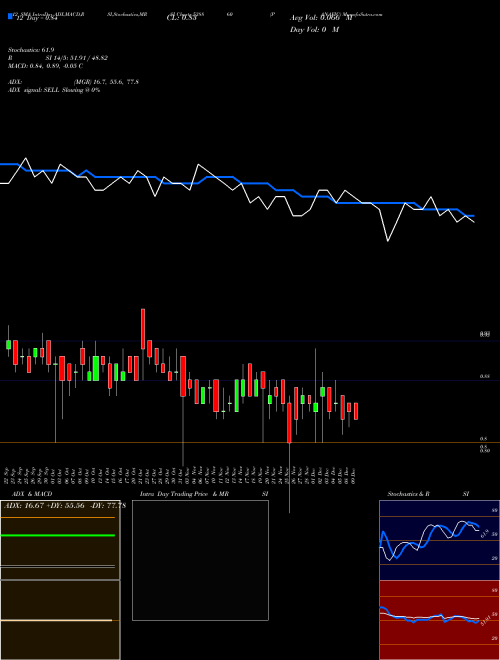This screenshot has width=500, height=660.
Task: Click the 'CL: 0.53' closing value
Action: 181,18
